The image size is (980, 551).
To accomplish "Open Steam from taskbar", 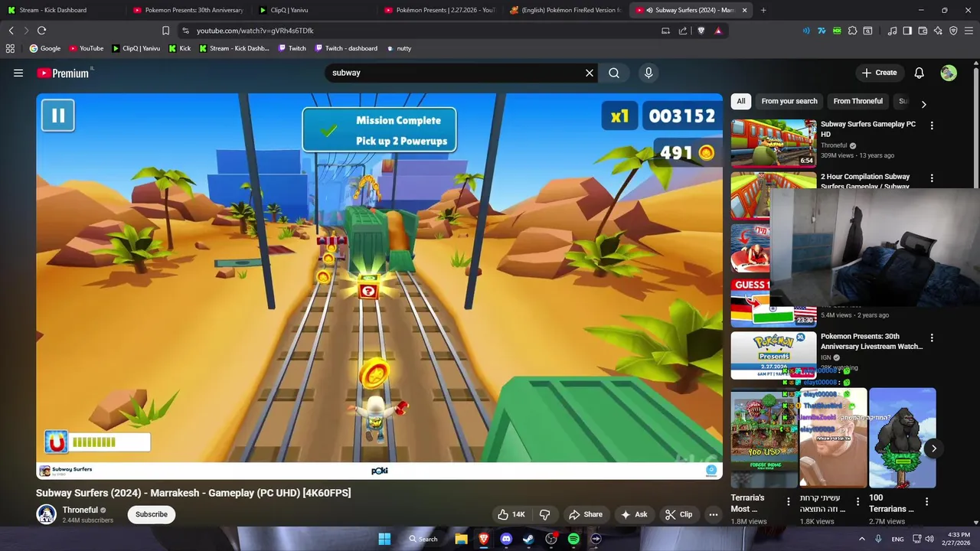I will [528, 539].
